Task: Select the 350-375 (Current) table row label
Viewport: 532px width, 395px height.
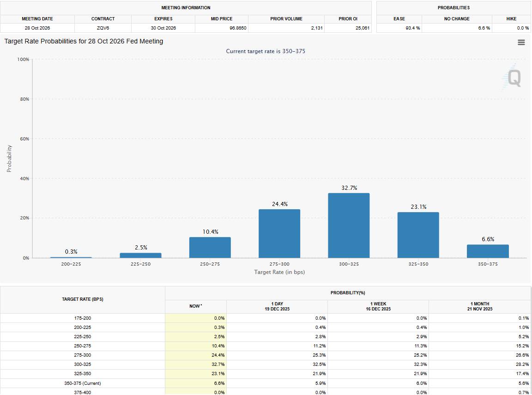Action: [83, 383]
